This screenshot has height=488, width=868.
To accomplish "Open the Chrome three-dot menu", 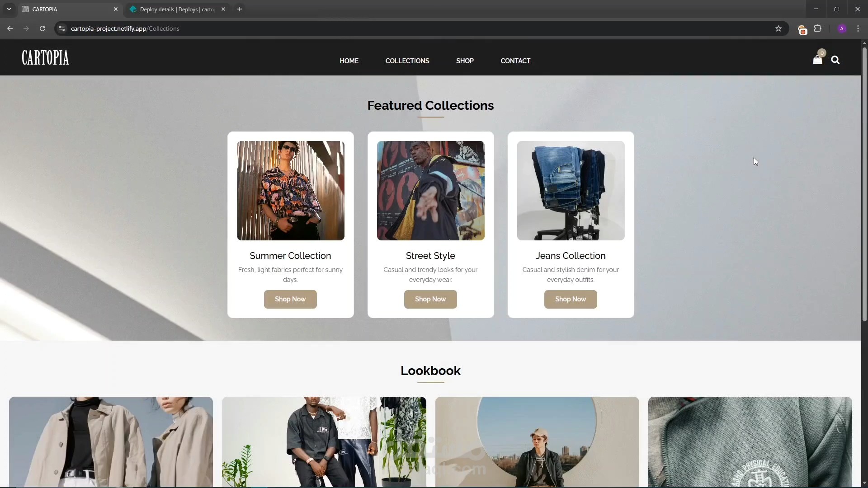I will pyautogui.click(x=859, y=28).
